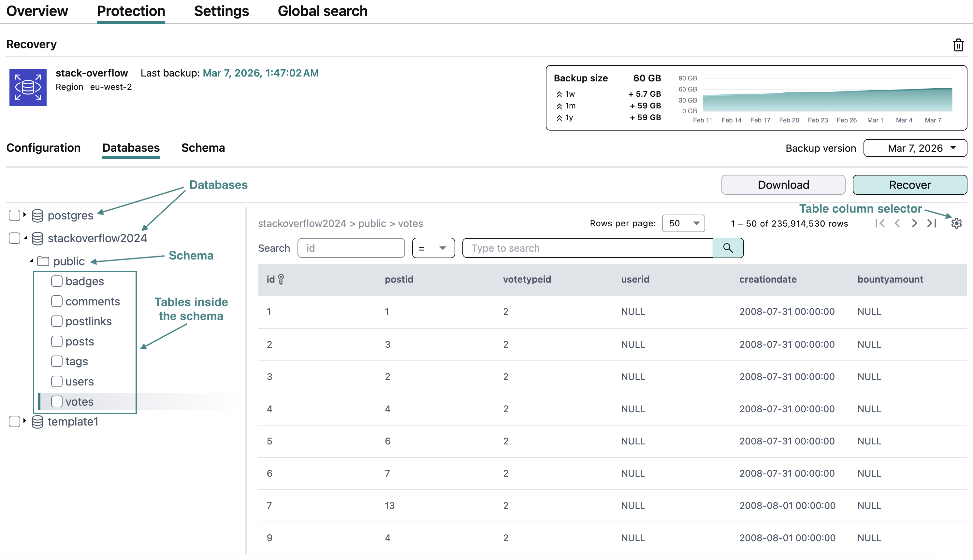Select the posts table checkbox
973x560 pixels.
coord(57,341)
